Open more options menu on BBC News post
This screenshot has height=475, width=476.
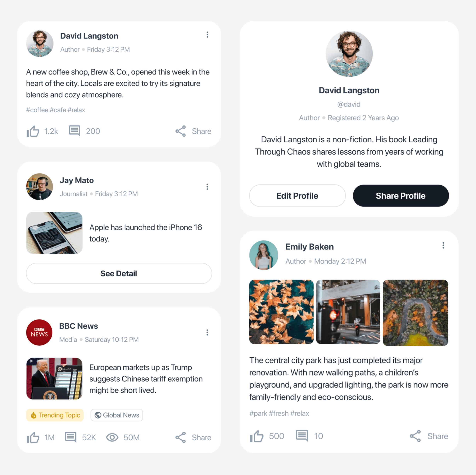click(207, 332)
